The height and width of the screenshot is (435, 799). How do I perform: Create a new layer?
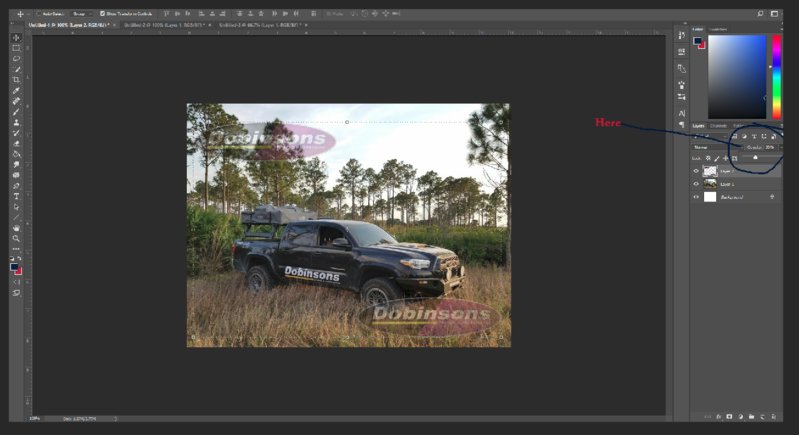[x=762, y=417]
